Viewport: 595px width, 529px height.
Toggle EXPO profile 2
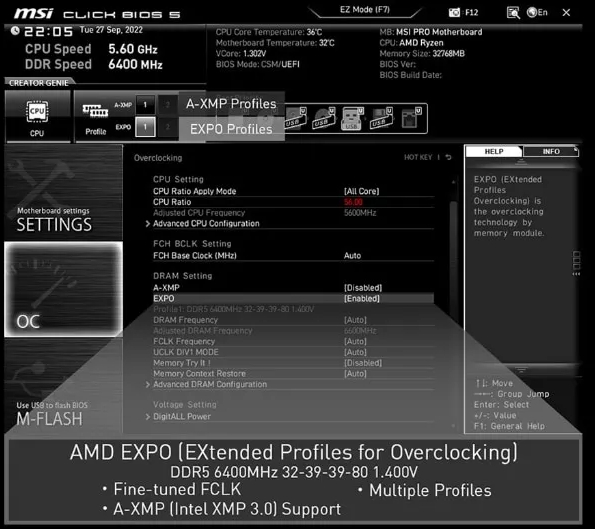tap(167, 127)
